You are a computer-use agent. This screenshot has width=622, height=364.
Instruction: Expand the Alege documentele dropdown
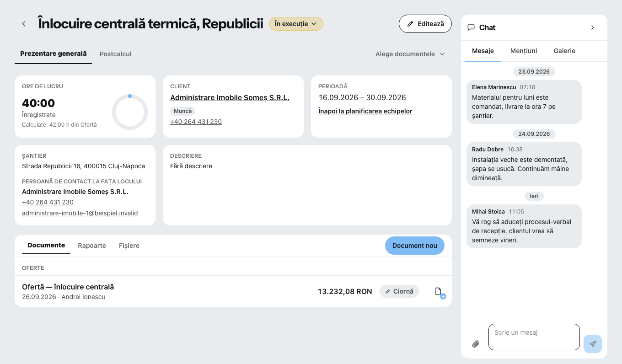[x=410, y=54]
